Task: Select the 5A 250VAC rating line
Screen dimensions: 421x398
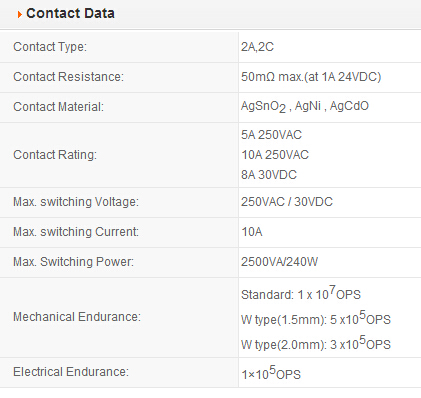Action: (x=271, y=135)
